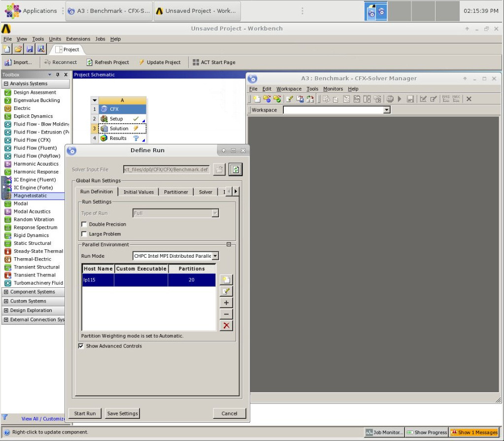Enable the Large Problem checkbox
Viewport: 504px width, 441px height.
click(84, 234)
